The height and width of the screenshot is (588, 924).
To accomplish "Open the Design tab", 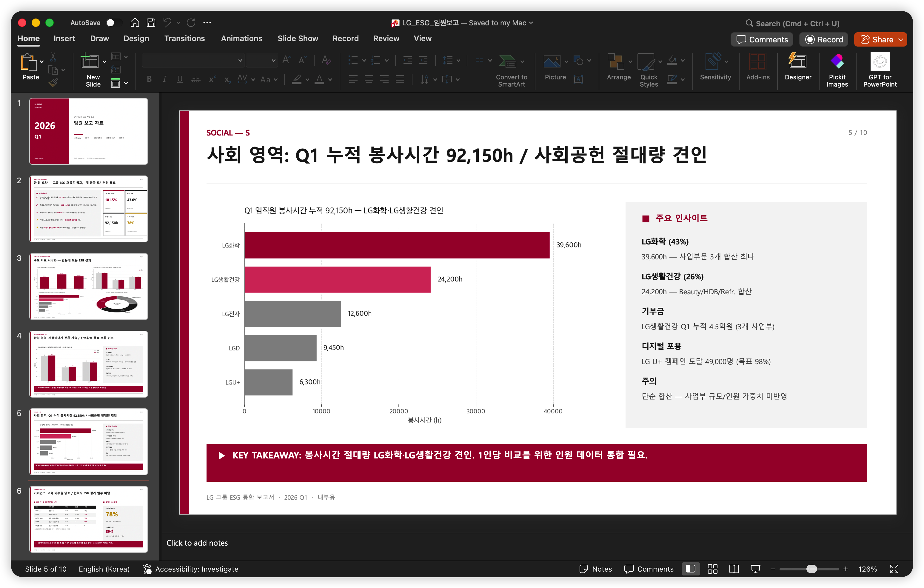I will 136,39.
